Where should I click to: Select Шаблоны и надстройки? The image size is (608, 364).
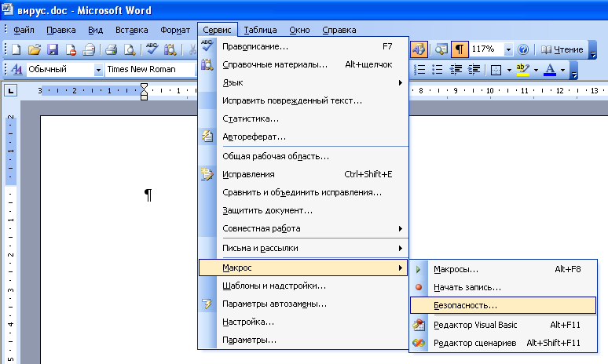[303, 286]
